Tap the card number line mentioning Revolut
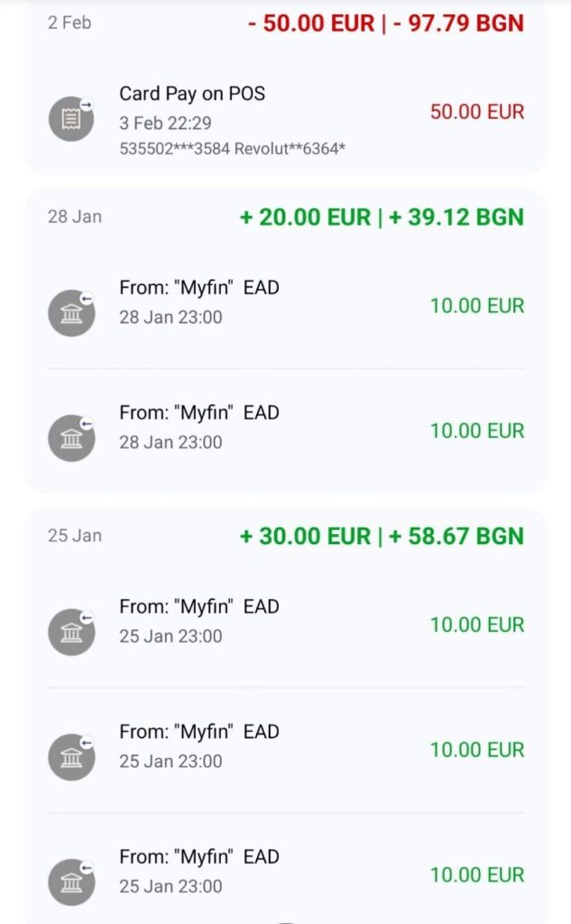Screen dimensions: 571x924 (x=232, y=149)
